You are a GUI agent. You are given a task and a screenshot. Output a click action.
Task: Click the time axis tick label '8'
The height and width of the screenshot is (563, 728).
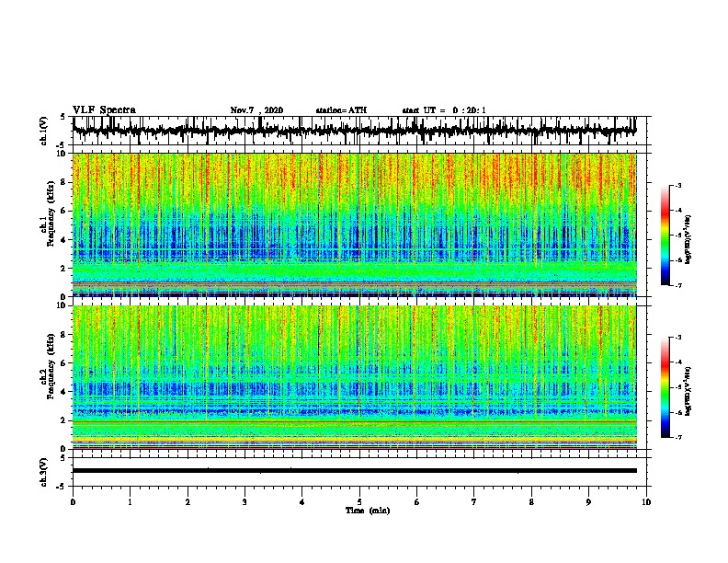coord(531,501)
